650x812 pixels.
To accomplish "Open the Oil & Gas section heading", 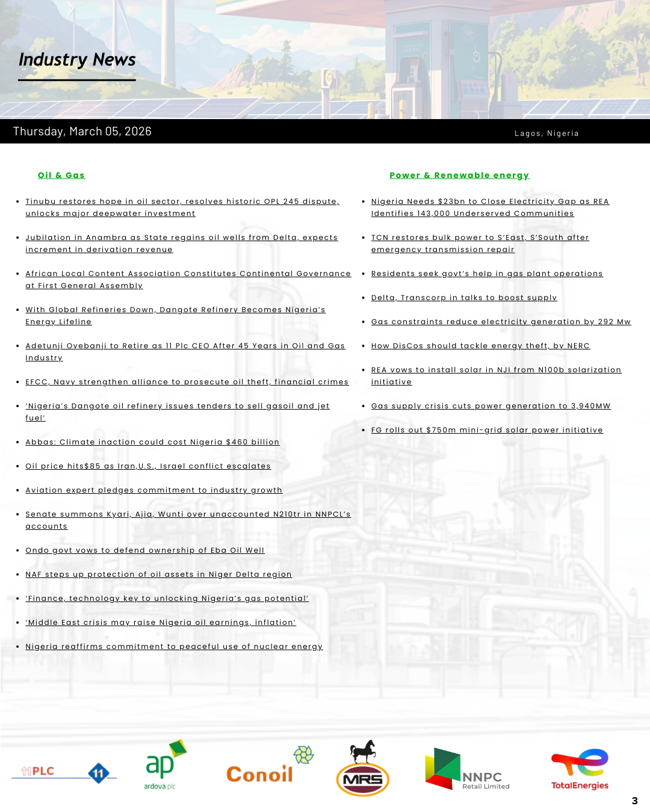I will pyautogui.click(x=61, y=175).
